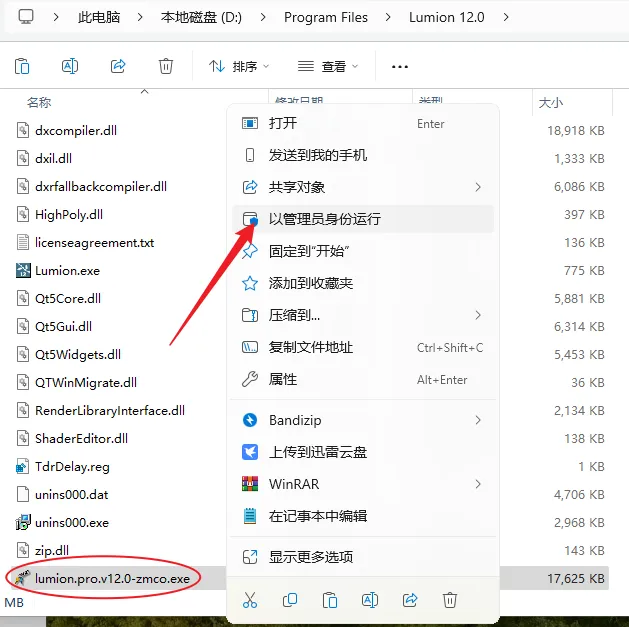Select the file dxrfallbackcompiler.dll

[101, 187]
